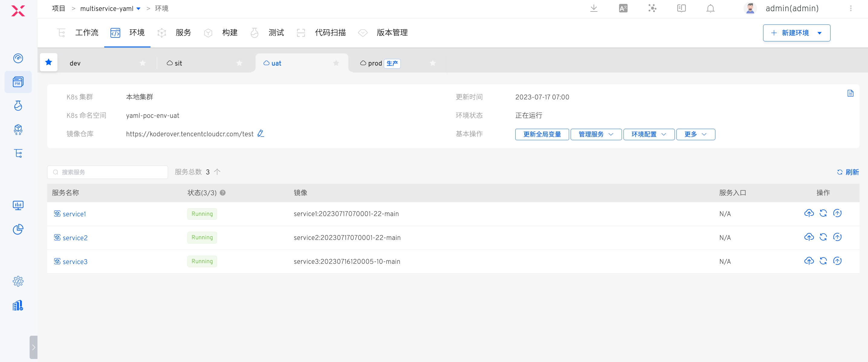Open the multiservice-yaml project dropdown
The width and height of the screenshot is (868, 362).
click(110, 8)
